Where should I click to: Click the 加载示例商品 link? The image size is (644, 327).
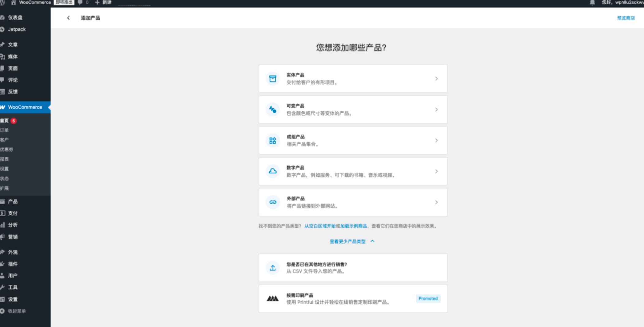(354, 226)
